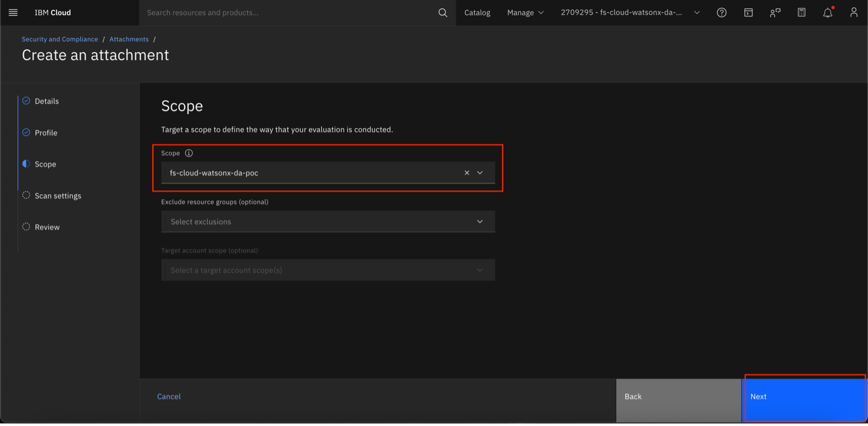Open the Select exclusions dropdown
The height and width of the screenshot is (426, 868).
[328, 221]
